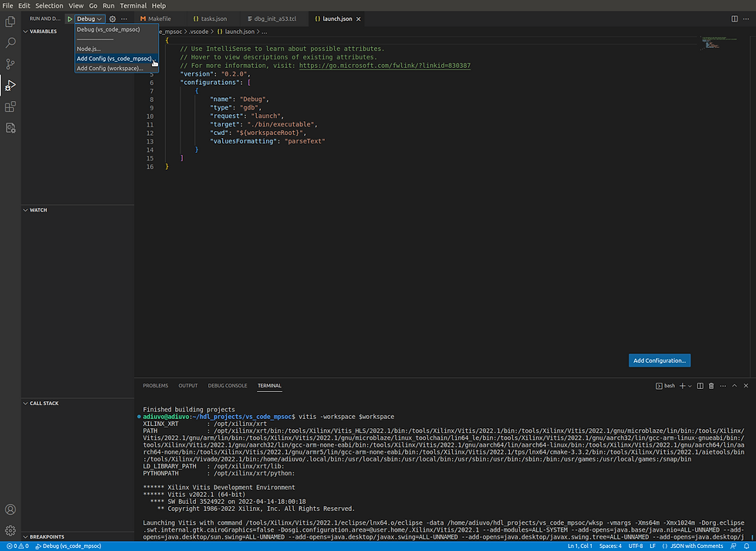Open new terminal launch profile dropdown arrow

[x=690, y=386]
